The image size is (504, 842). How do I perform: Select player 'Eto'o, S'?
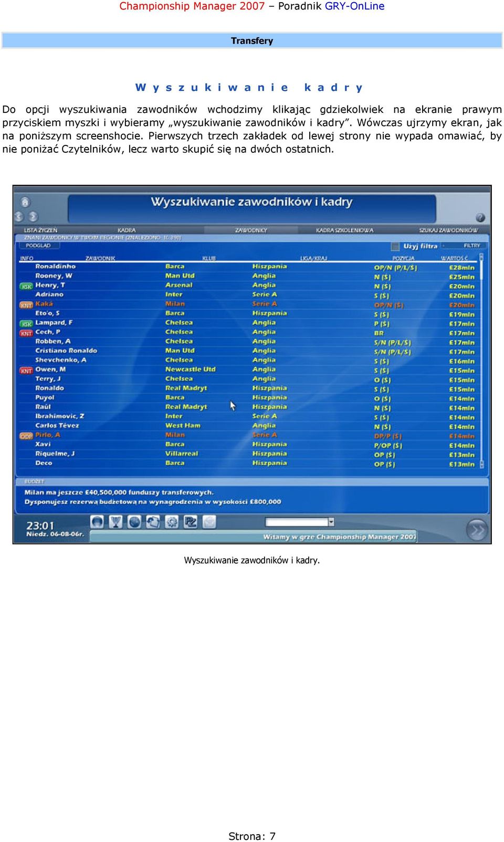pyautogui.click(x=47, y=313)
